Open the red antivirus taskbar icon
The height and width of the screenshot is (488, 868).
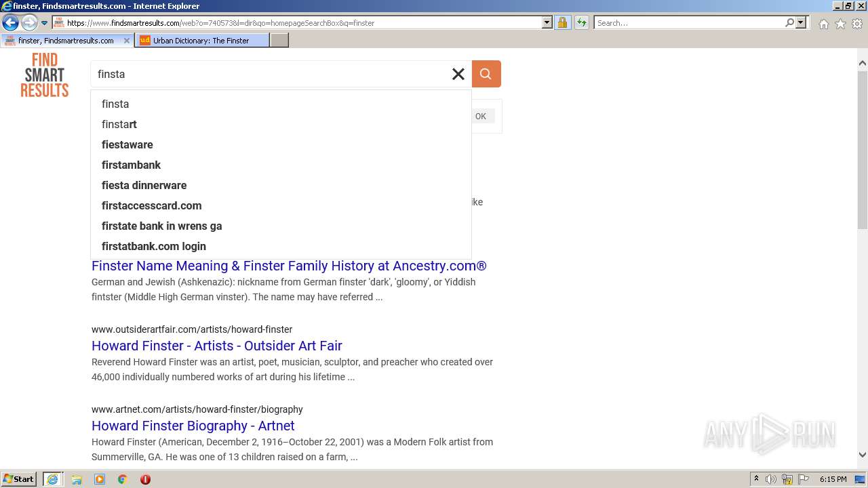pyautogui.click(x=145, y=479)
